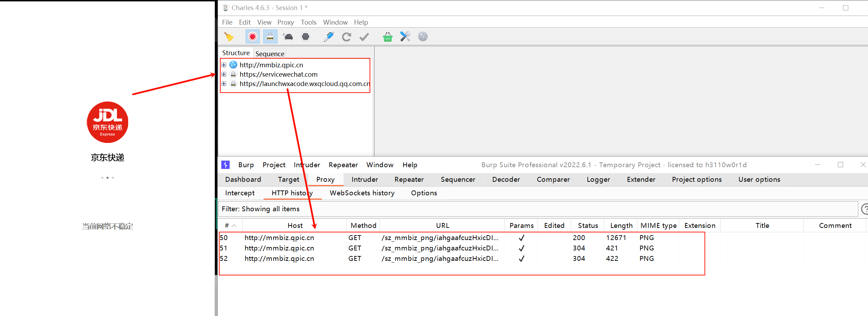This screenshot has height=316, width=868.
Task: Switch to the Target tab in Burp
Action: pos(289,179)
